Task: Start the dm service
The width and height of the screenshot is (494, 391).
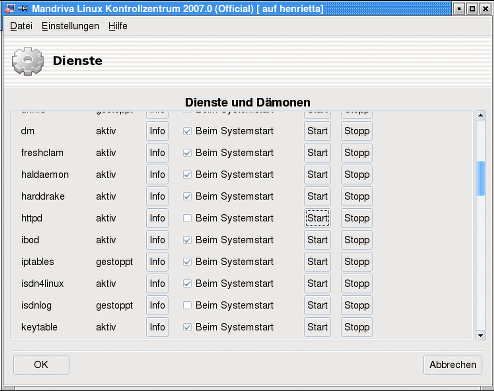Action: [x=317, y=131]
